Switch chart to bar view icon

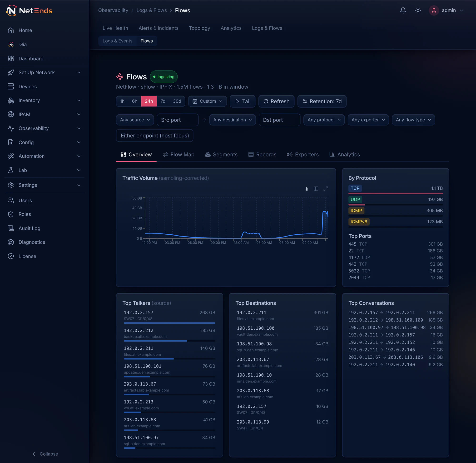point(306,189)
